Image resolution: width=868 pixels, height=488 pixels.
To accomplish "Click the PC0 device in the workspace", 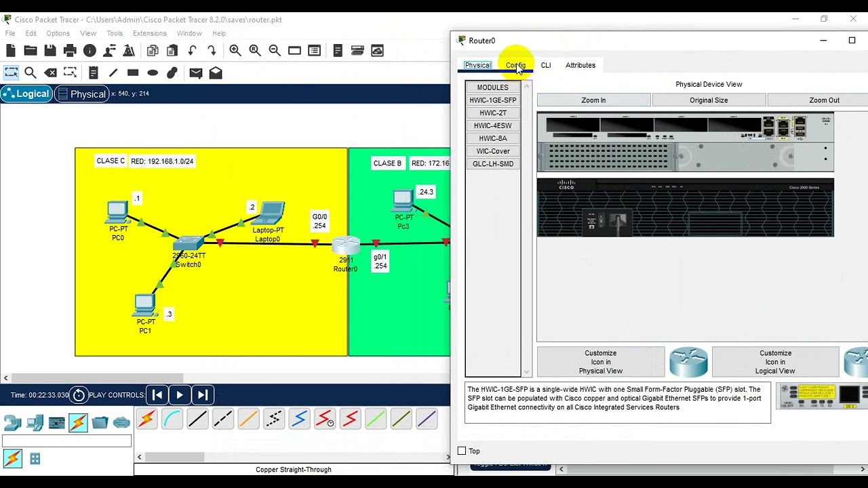I will point(118,212).
